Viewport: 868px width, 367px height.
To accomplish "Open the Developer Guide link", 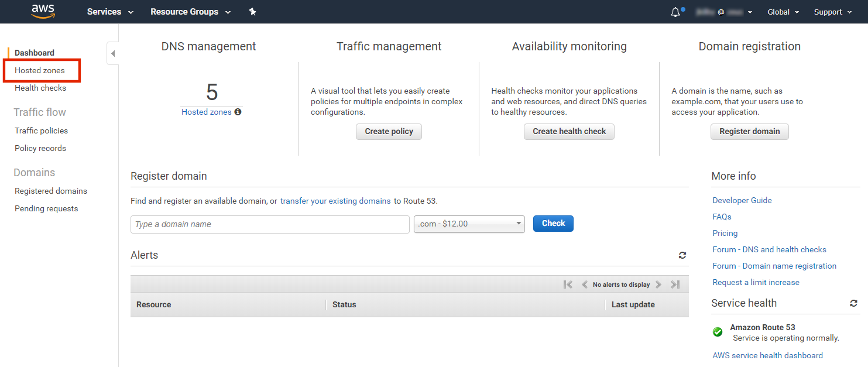I will pyautogui.click(x=742, y=200).
